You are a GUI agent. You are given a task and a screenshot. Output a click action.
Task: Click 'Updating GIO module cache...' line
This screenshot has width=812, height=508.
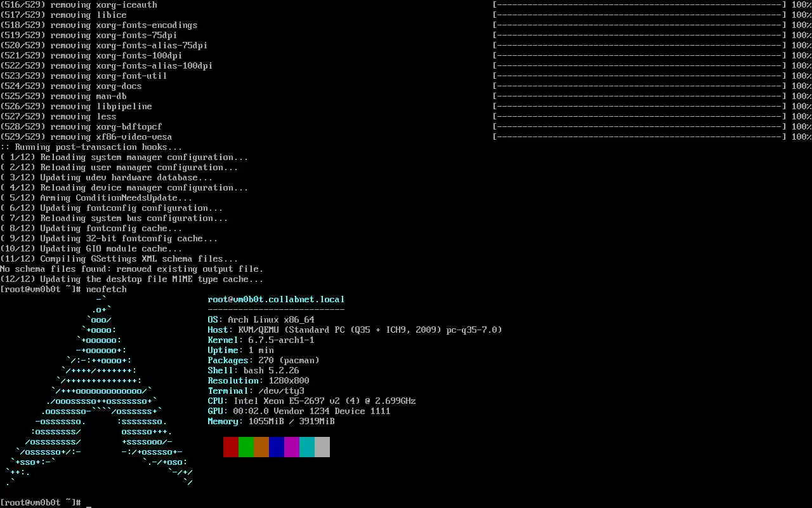coord(91,249)
